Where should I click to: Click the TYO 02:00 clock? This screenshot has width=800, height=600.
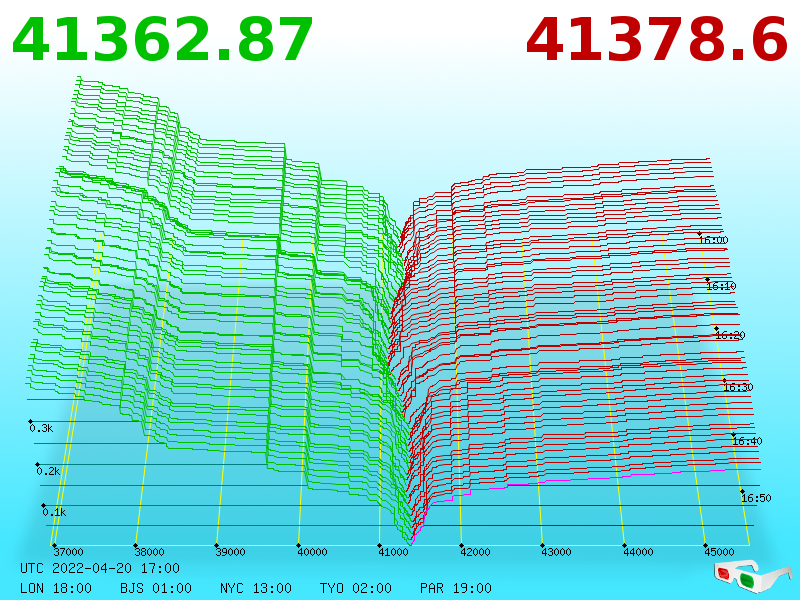point(356,588)
